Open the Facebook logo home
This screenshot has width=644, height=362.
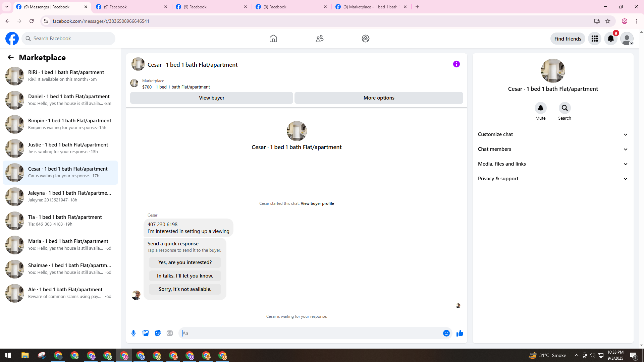click(12, 39)
